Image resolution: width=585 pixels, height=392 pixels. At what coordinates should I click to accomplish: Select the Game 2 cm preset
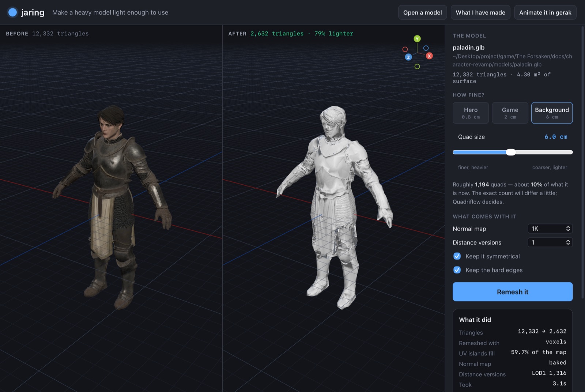510,113
